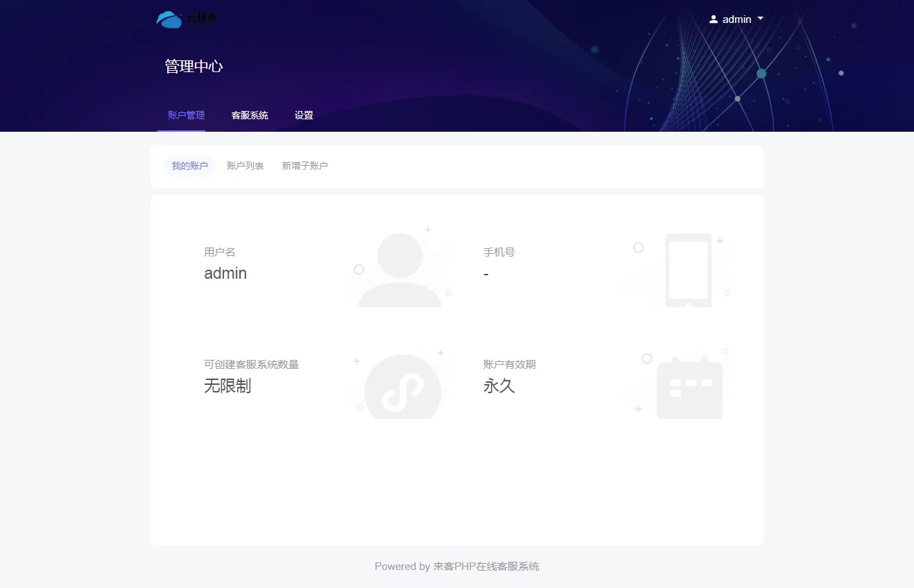Open the 客服系统 tab

click(x=250, y=115)
